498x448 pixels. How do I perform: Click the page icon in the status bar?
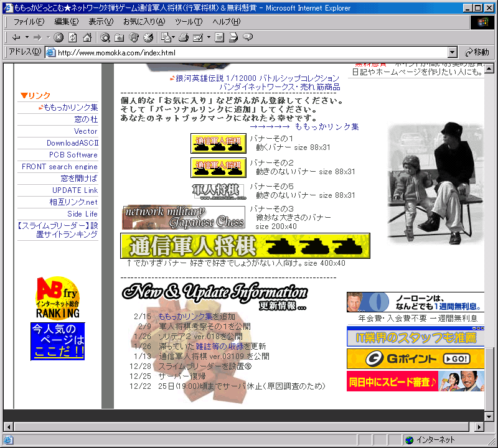8,440
